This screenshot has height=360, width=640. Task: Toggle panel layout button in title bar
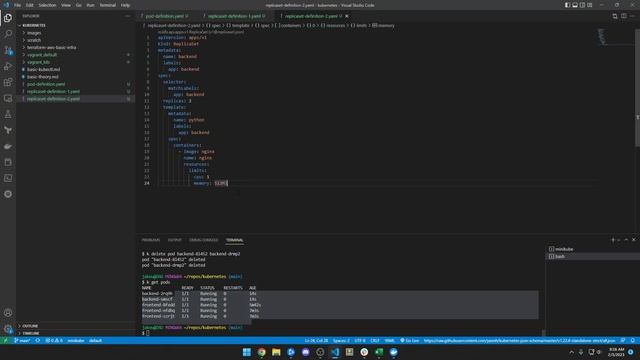click(575, 5)
